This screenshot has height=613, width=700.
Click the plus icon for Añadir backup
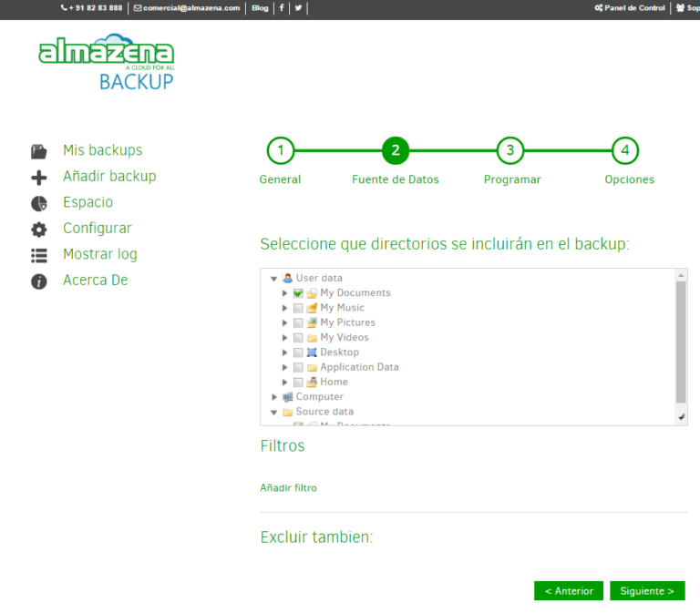38,178
